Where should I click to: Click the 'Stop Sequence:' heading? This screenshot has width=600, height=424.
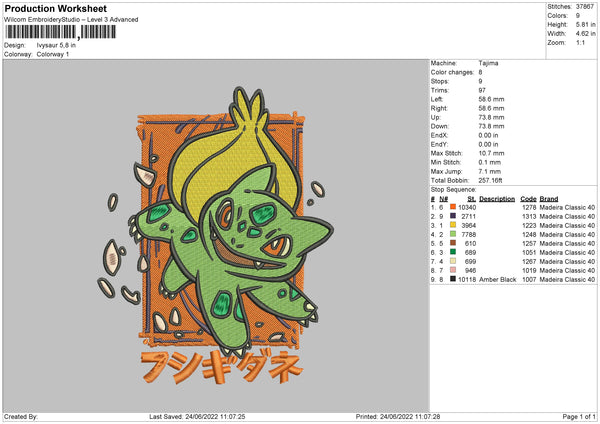click(453, 190)
